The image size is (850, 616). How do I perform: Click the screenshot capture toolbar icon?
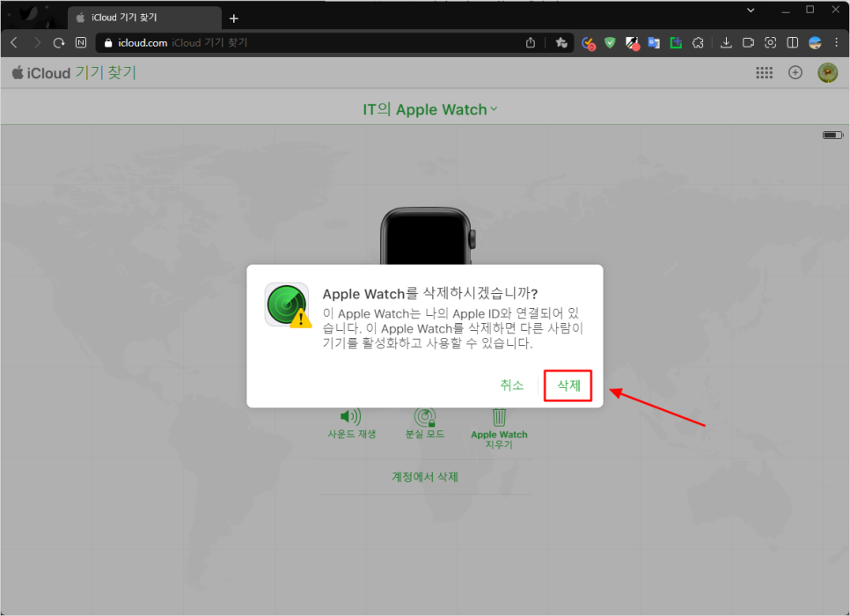point(770,42)
